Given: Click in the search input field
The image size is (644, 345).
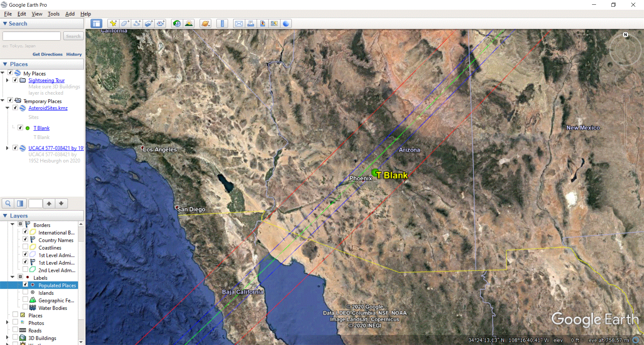Looking at the screenshot, I should (x=32, y=36).
